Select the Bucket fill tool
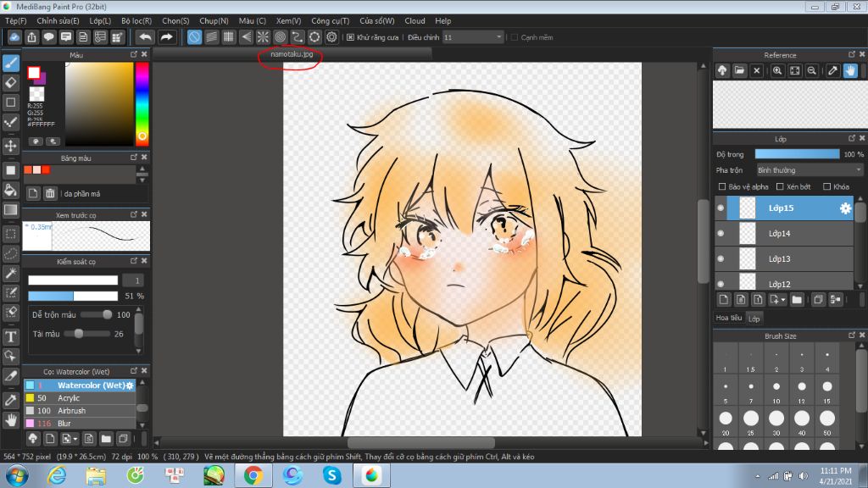Screen dimensions: 868x488 pyautogui.click(x=10, y=190)
